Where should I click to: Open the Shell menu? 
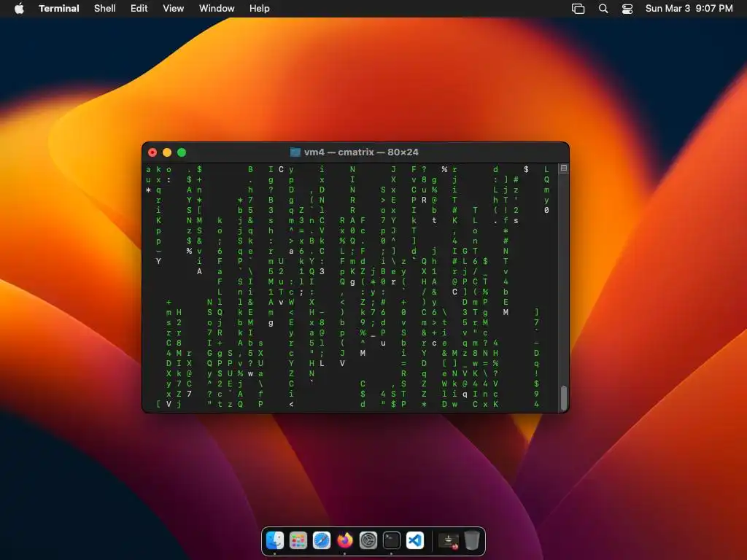105,9
